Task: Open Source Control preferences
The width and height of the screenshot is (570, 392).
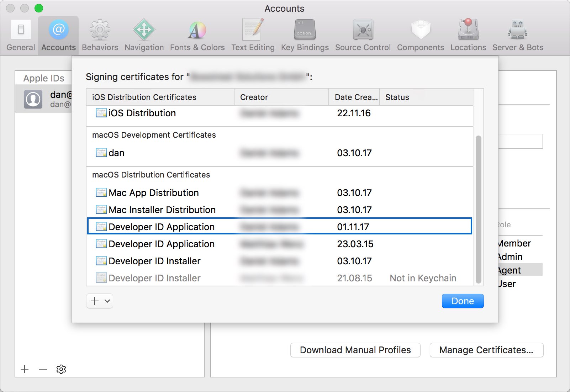Action: pyautogui.click(x=363, y=36)
